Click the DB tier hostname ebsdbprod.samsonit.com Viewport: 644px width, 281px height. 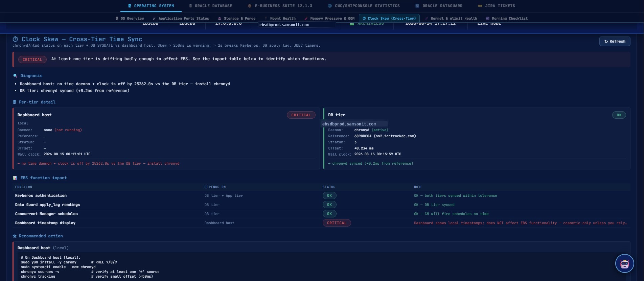(349, 124)
